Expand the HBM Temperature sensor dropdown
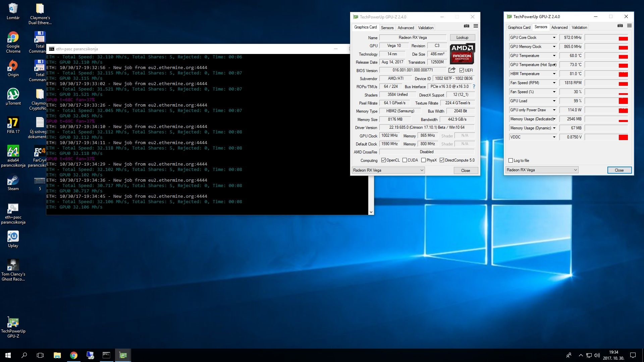The height and width of the screenshot is (362, 644). point(554,74)
